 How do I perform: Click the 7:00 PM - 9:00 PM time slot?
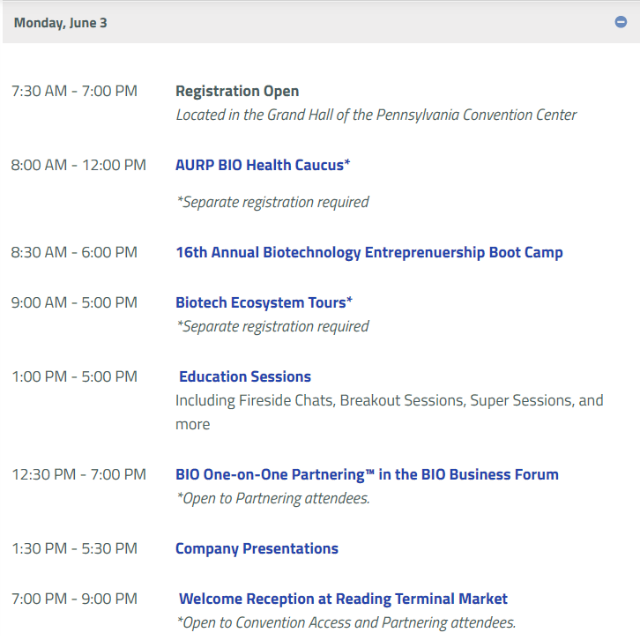(x=74, y=599)
